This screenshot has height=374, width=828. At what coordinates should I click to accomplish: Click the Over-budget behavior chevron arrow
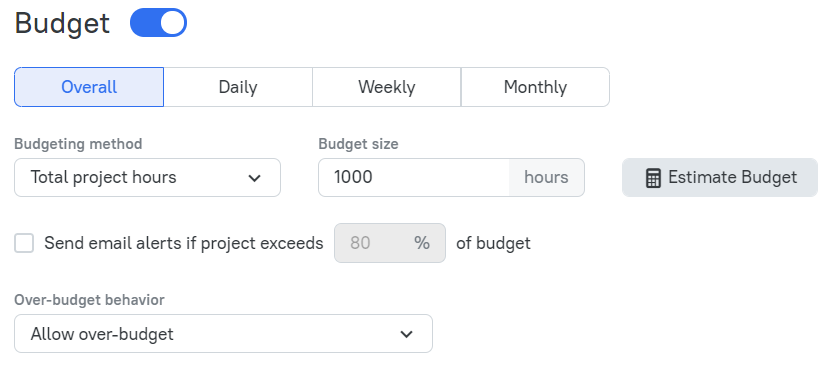pos(406,334)
